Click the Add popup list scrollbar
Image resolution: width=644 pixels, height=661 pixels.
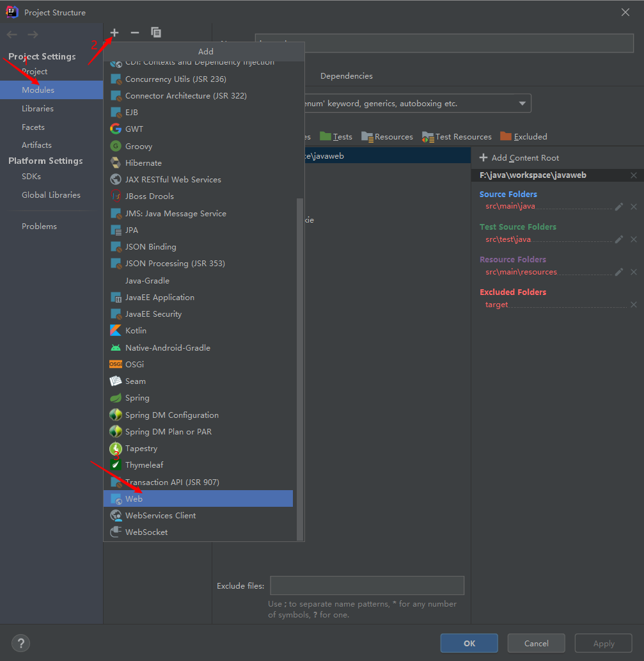(x=300, y=369)
